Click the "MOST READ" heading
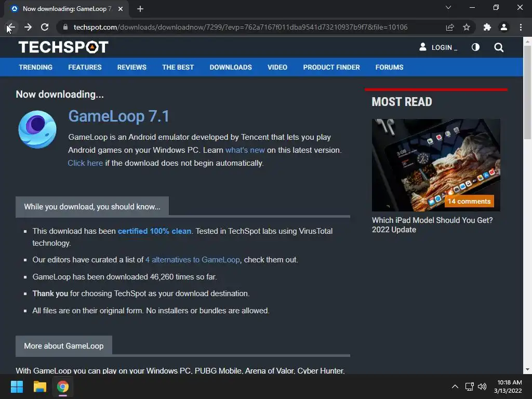532x399 pixels. point(402,102)
